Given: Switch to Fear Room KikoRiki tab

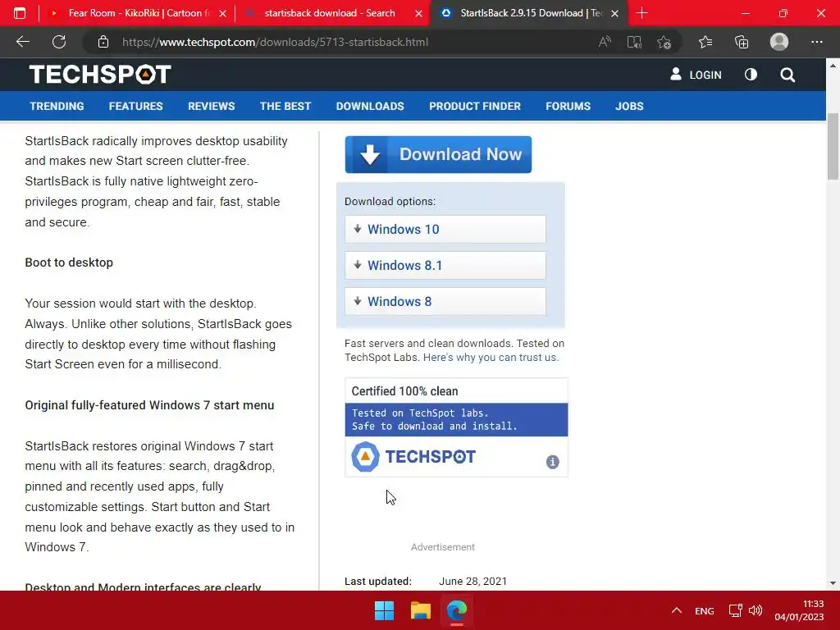Looking at the screenshot, I should click(137, 13).
